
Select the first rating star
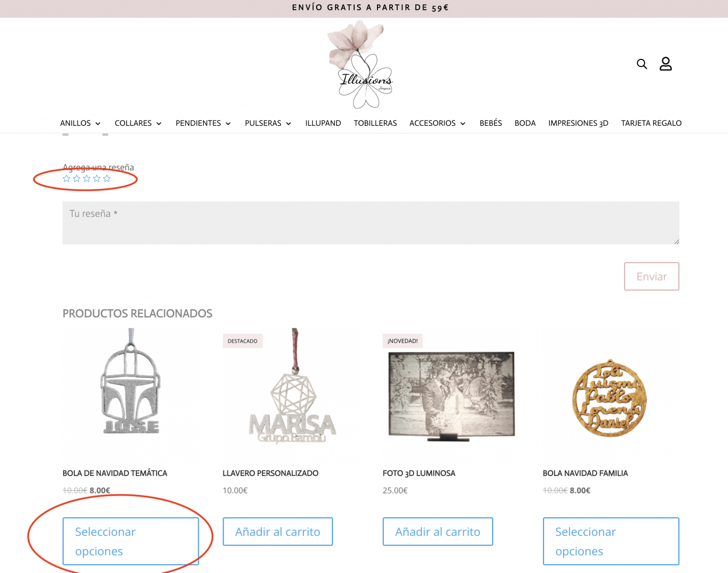click(67, 179)
